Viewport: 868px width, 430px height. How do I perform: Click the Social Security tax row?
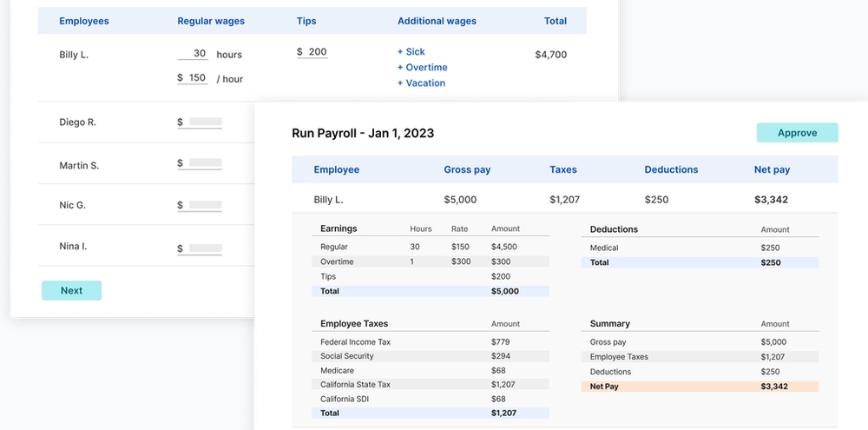coord(431,356)
